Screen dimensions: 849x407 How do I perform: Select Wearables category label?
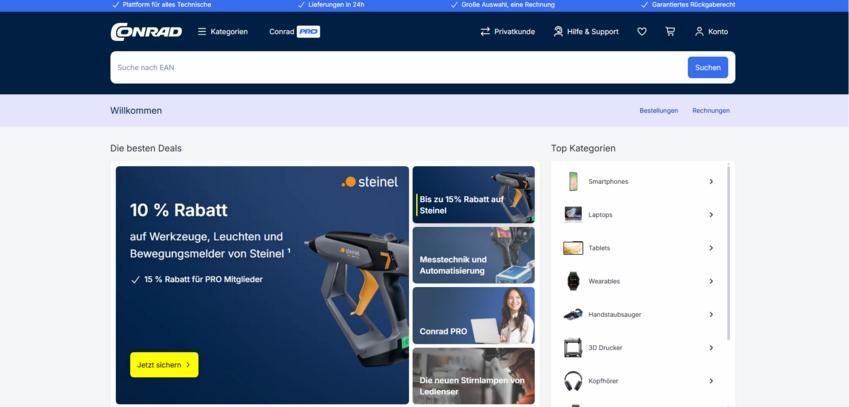click(x=604, y=281)
